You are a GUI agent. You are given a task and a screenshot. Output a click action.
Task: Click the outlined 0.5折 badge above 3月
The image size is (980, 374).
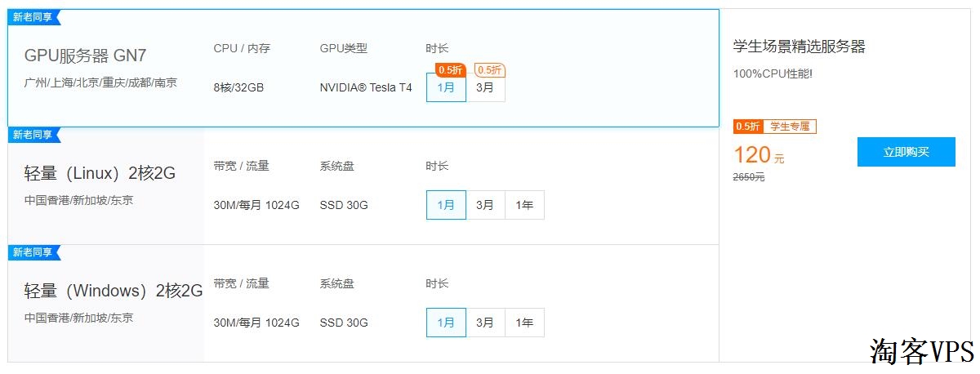[489, 70]
